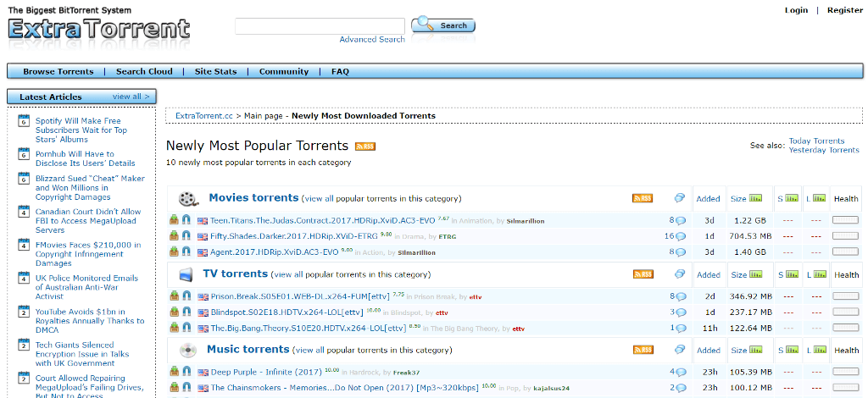Click the comments bubble for Teen.Titans torrent
This screenshot has width=868, height=398.
(x=681, y=220)
